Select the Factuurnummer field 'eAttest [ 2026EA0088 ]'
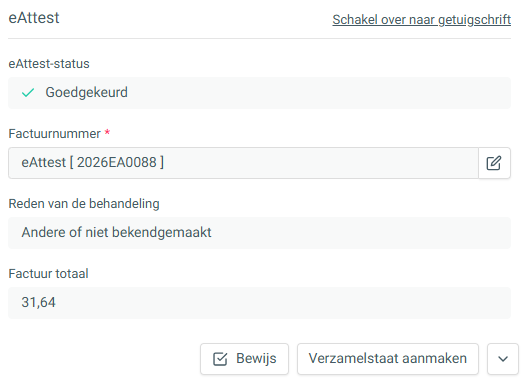This screenshot has width=531, height=384. coord(243,163)
